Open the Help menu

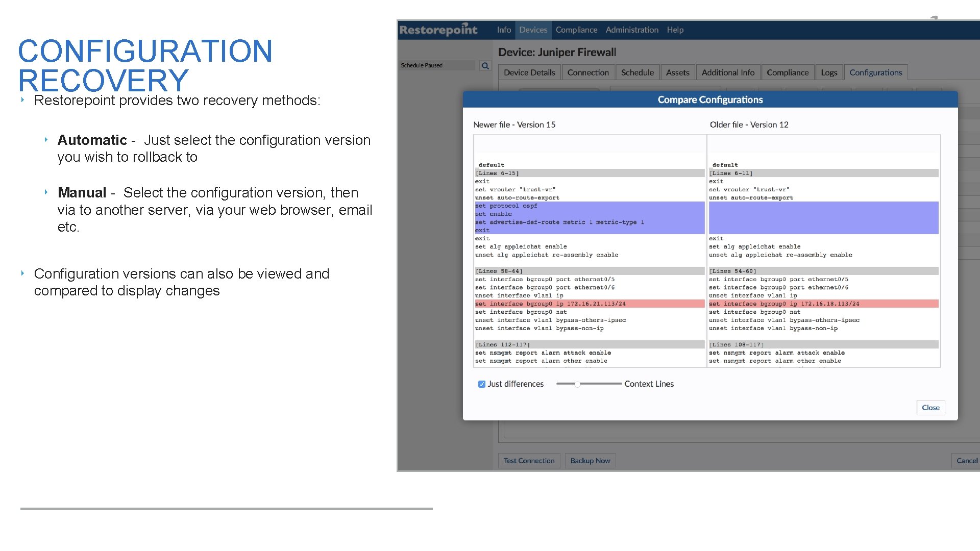675,30
